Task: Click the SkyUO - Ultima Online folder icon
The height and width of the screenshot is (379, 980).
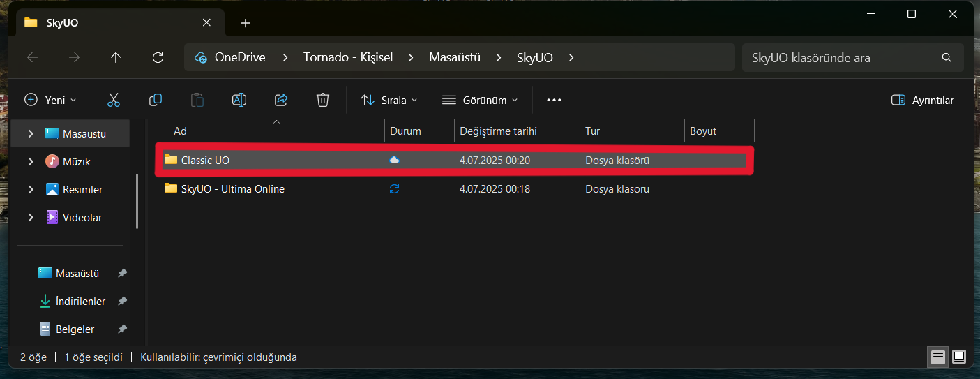Action: click(171, 188)
